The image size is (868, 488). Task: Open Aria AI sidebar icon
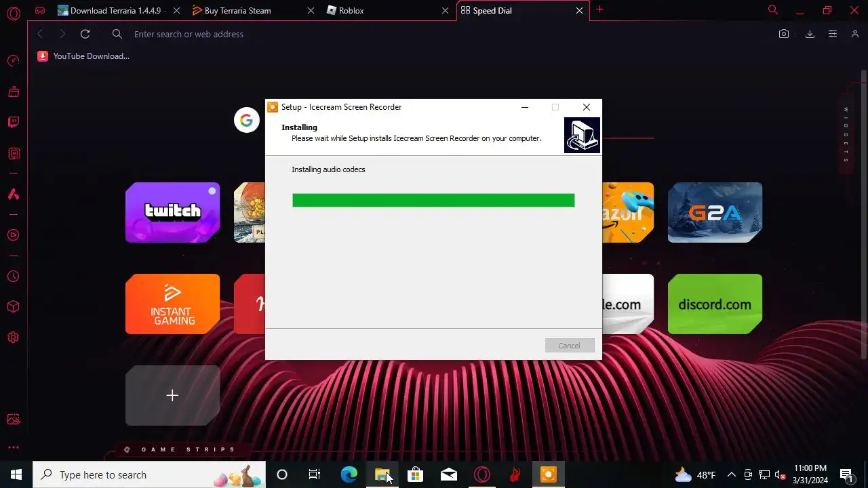pos(13,194)
